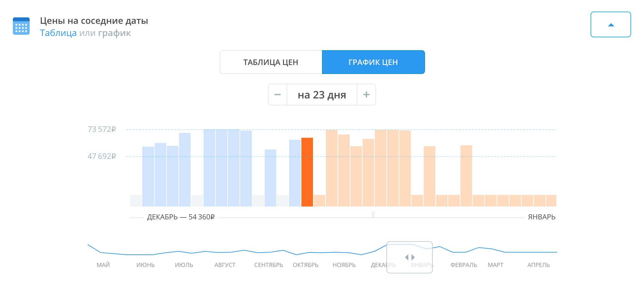Increase trip length with the plus button
The width and height of the screenshot is (644, 303).
tap(366, 95)
